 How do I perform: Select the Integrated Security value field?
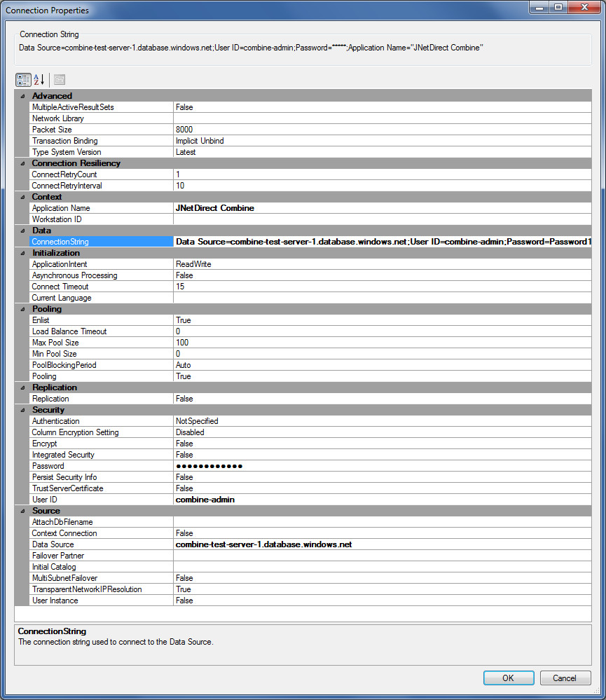pos(382,455)
